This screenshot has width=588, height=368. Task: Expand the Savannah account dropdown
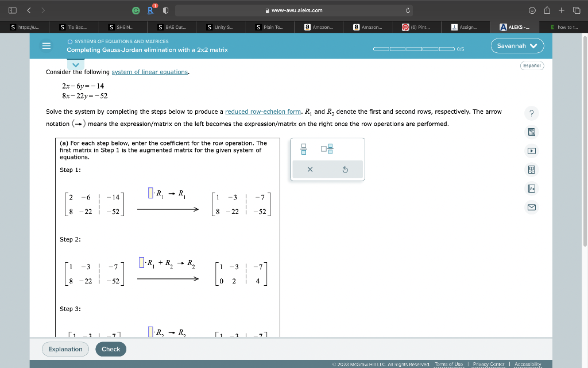517,45
